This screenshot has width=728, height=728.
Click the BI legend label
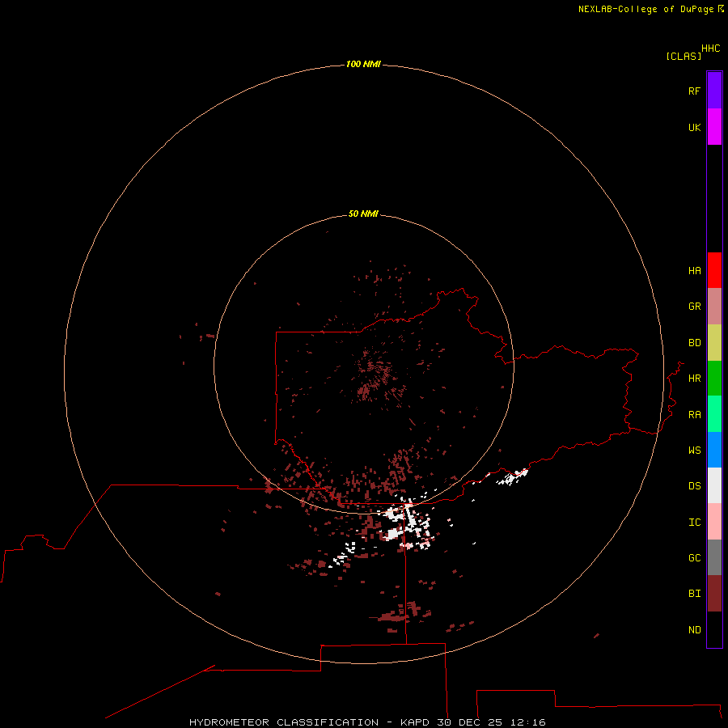coord(695,594)
